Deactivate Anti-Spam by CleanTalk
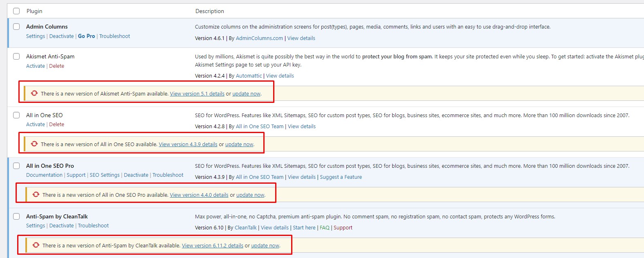 coord(62,225)
